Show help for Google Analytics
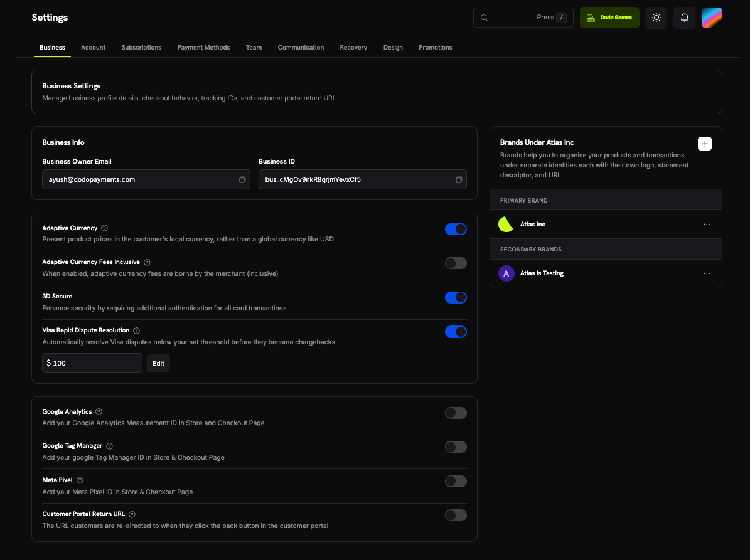750x560 pixels. pos(99,411)
